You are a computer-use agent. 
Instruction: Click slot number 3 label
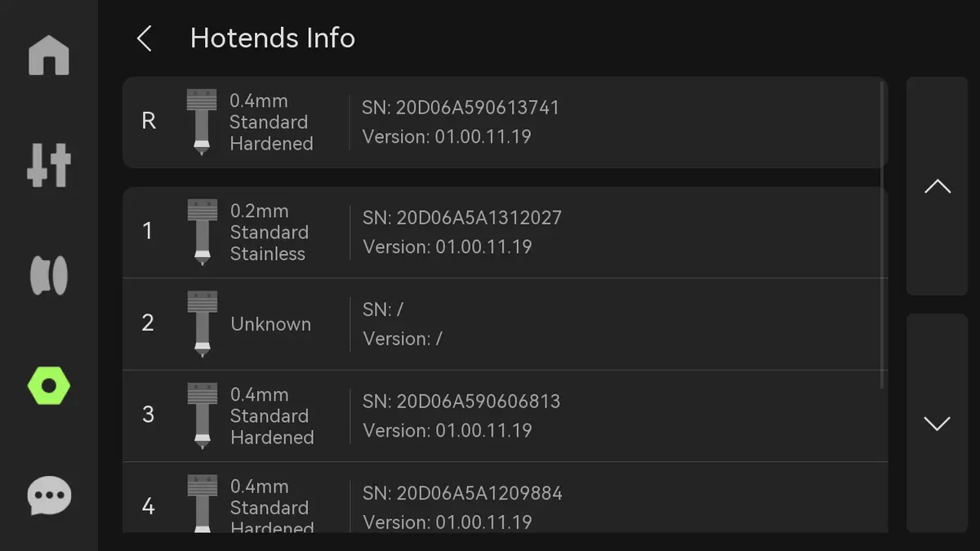pyautogui.click(x=148, y=415)
